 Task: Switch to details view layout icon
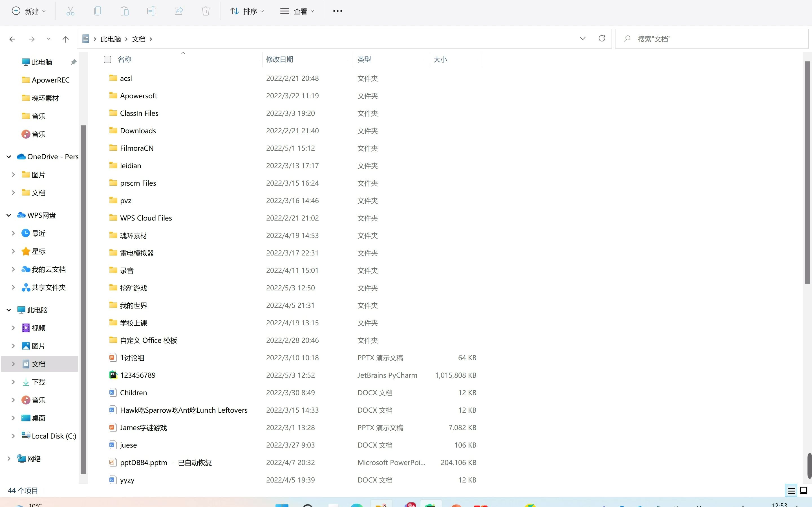click(791, 491)
